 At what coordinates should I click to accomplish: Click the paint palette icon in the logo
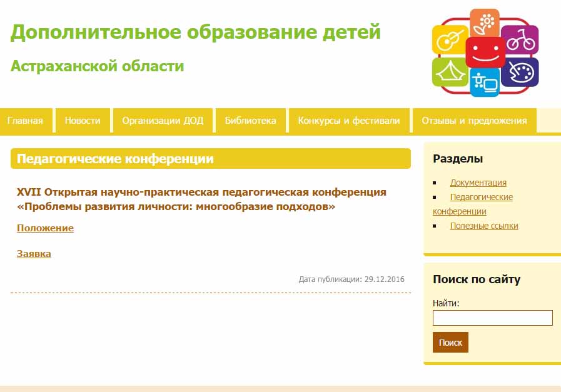(x=520, y=72)
